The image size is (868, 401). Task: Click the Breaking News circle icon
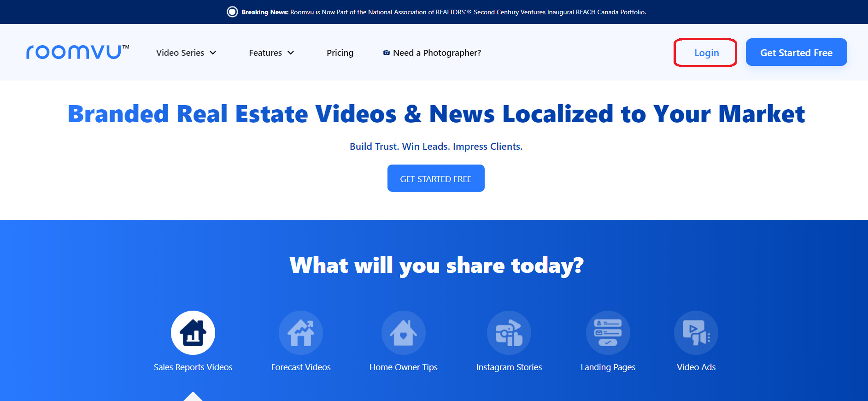click(232, 12)
